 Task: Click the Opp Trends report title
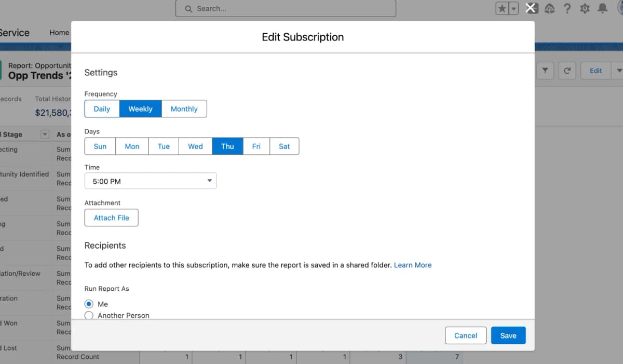tap(39, 75)
